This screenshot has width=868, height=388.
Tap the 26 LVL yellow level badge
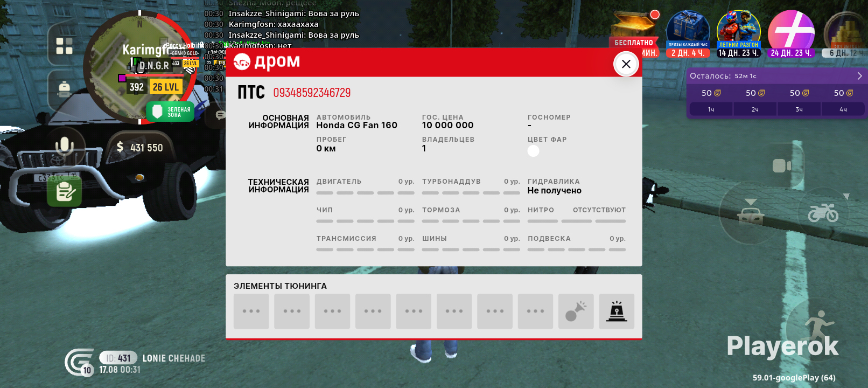(166, 87)
